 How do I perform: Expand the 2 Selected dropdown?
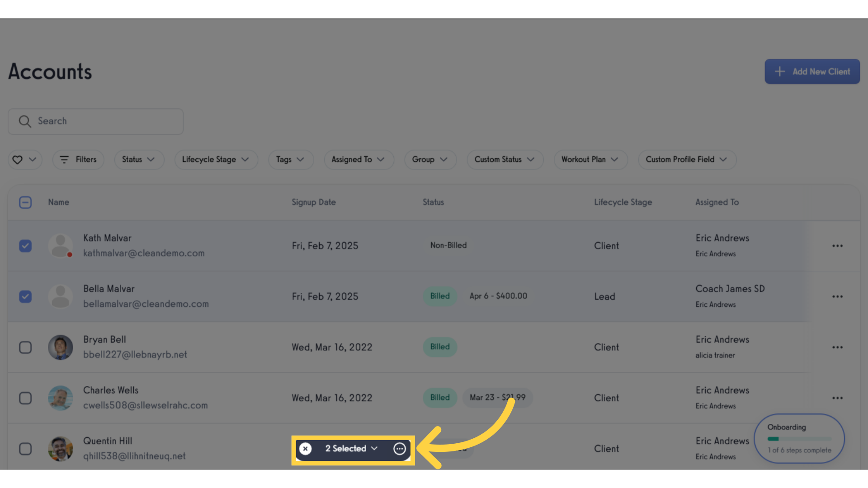click(x=351, y=449)
